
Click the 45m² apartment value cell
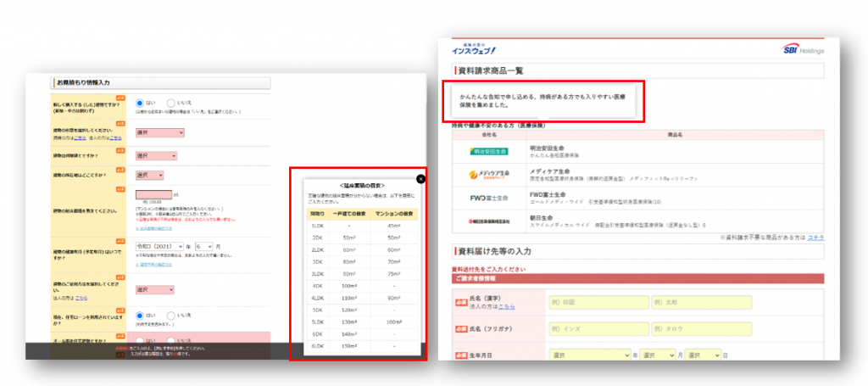(x=394, y=226)
